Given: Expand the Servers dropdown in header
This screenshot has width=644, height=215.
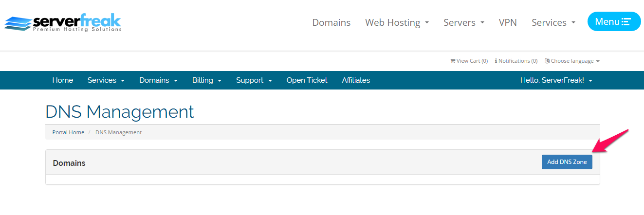Looking at the screenshot, I should point(464,22).
